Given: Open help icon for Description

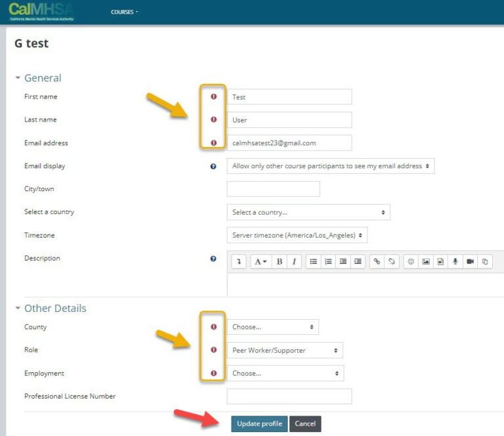Looking at the screenshot, I should (213, 259).
